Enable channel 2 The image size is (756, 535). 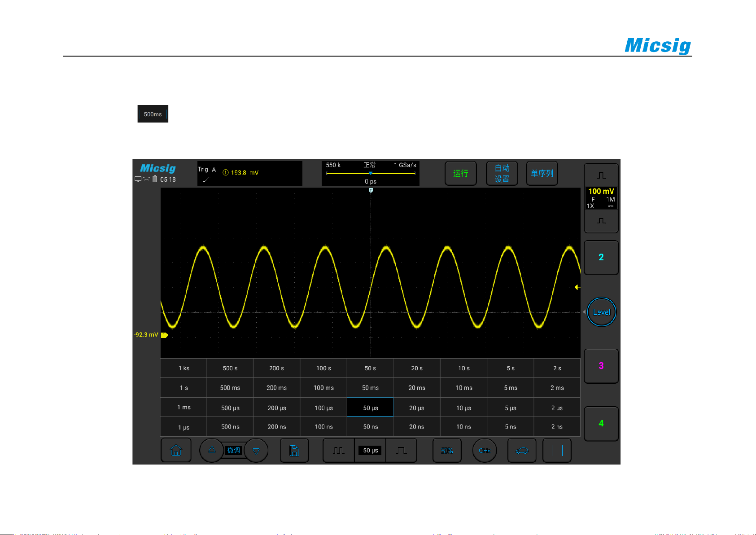[601, 257]
